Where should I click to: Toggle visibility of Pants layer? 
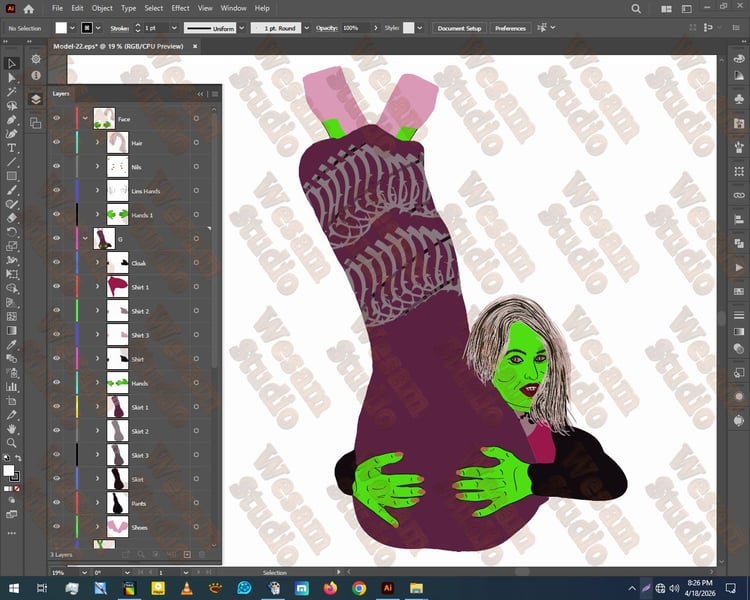56,502
